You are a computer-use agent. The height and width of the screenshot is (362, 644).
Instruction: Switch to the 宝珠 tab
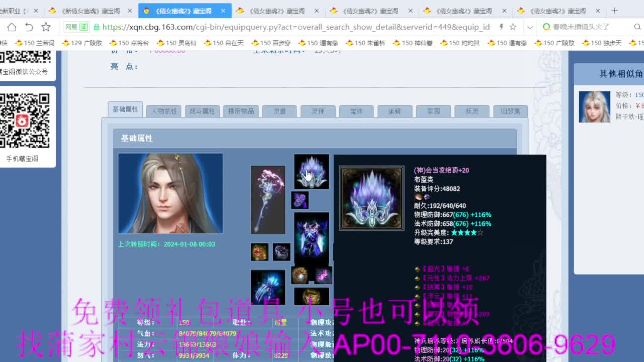pyautogui.click(x=356, y=111)
